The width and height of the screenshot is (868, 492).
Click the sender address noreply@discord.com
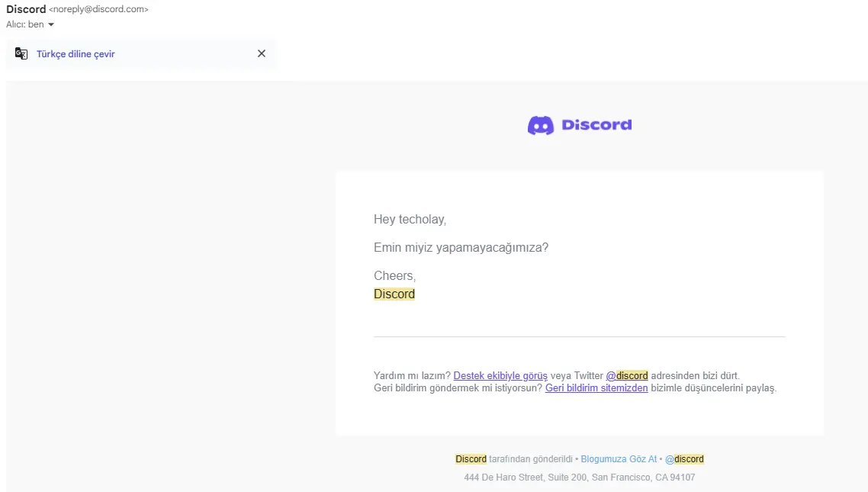pyautogui.click(x=98, y=9)
